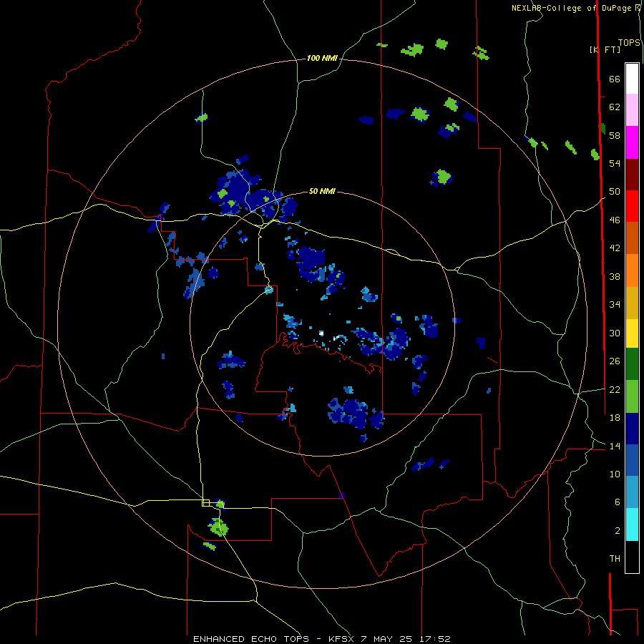Click the '38' scale label

tap(615, 276)
